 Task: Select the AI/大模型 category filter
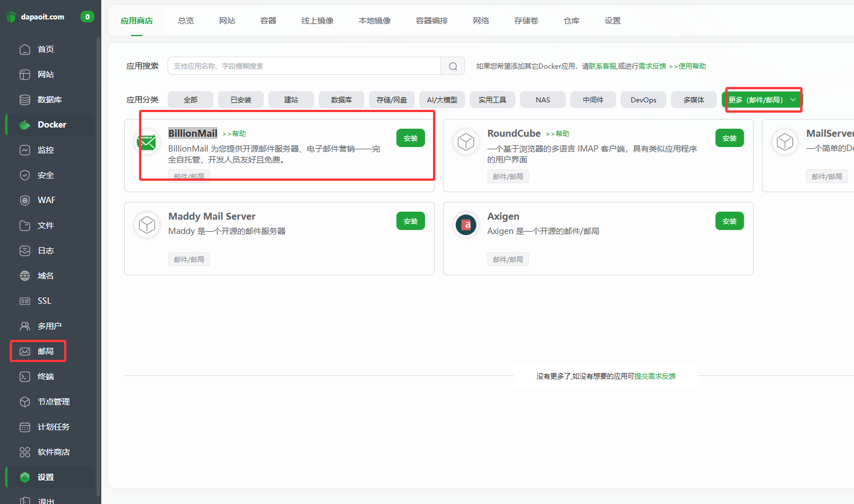pyautogui.click(x=442, y=99)
